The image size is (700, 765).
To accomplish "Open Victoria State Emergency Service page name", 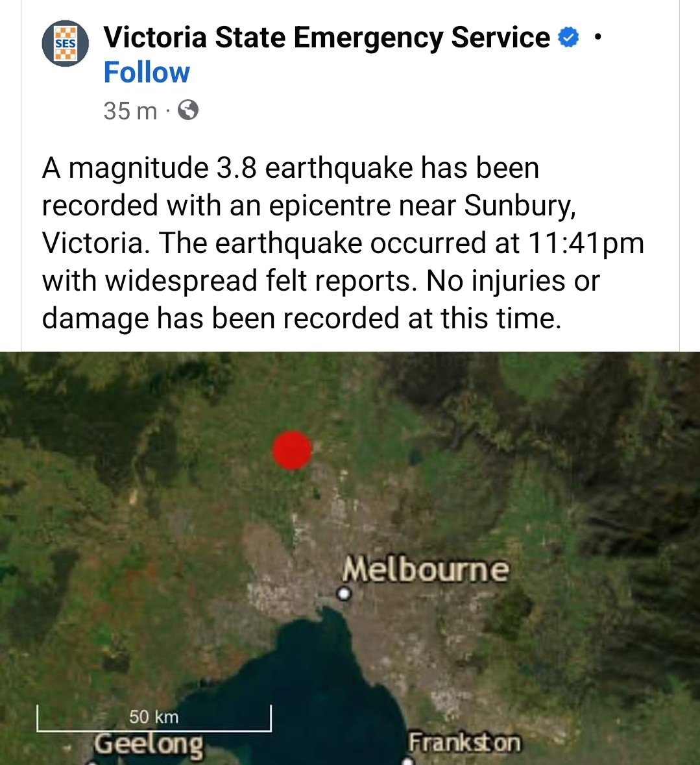I will point(327,38).
